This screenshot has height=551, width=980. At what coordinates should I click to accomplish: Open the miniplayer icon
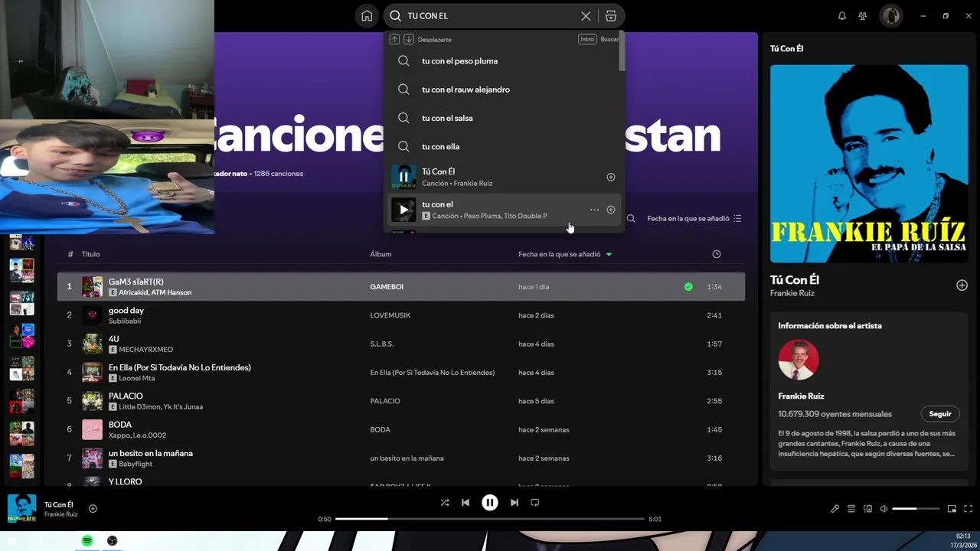pyautogui.click(x=952, y=509)
